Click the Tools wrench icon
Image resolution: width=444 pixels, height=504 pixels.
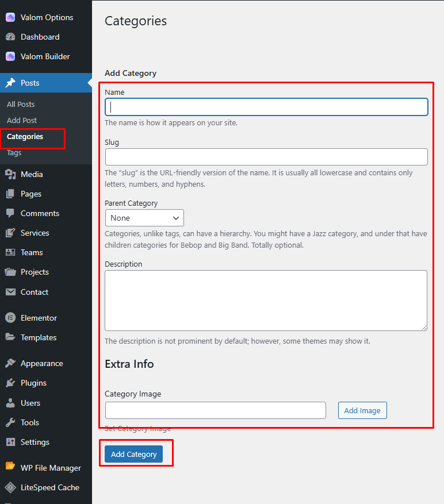(10, 422)
